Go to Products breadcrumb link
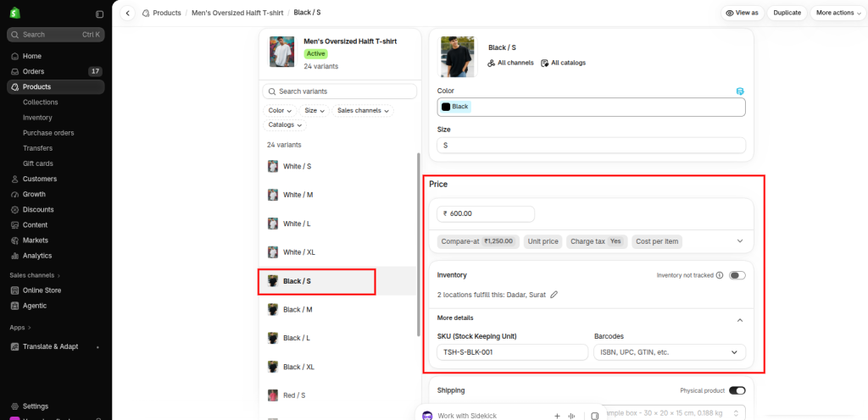This screenshot has height=420, width=868. pyautogui.click(x=167, y=13)
